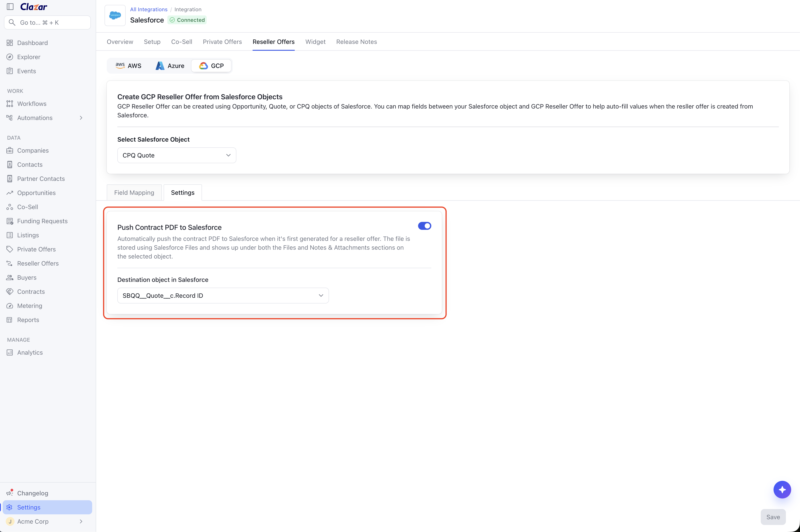The height and width of the screenshot is (532, 800).
Task: Switch to the Widget tab
Action: 315,42
